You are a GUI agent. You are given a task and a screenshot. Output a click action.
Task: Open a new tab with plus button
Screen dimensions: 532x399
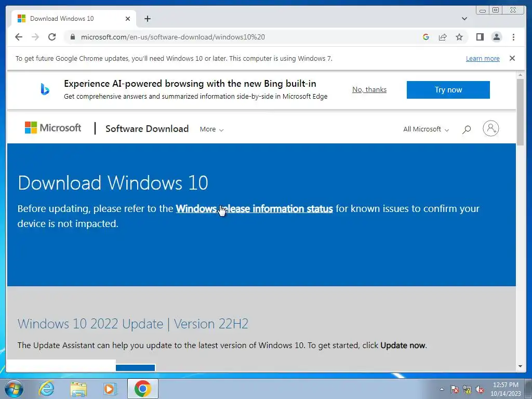pyautogui.click(x=147, y=19)
